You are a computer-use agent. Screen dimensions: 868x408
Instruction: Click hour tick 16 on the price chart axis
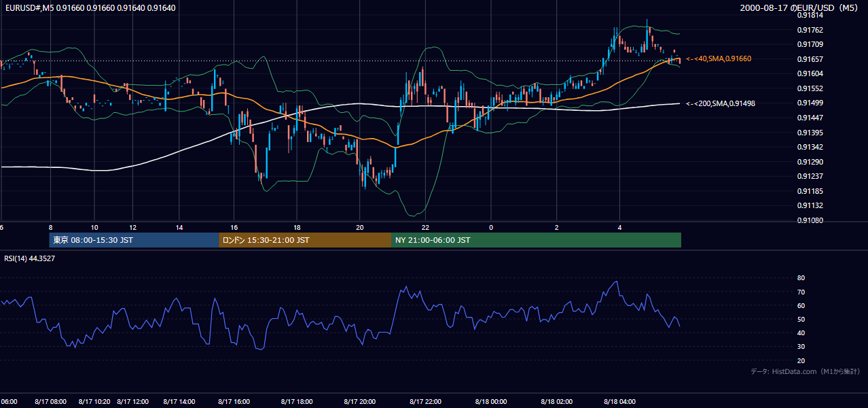[x=234, y=227]
